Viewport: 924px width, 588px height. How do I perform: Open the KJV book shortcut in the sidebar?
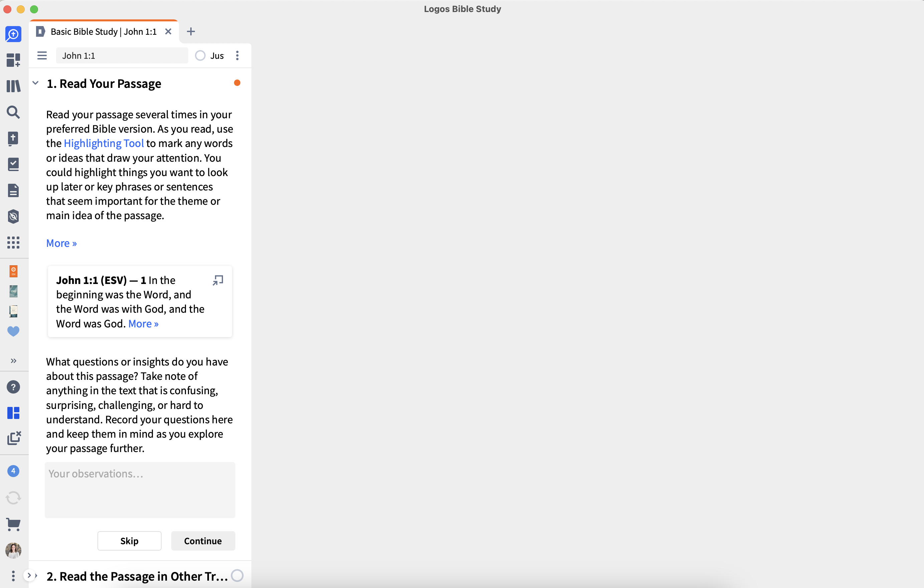pos(13,311)
